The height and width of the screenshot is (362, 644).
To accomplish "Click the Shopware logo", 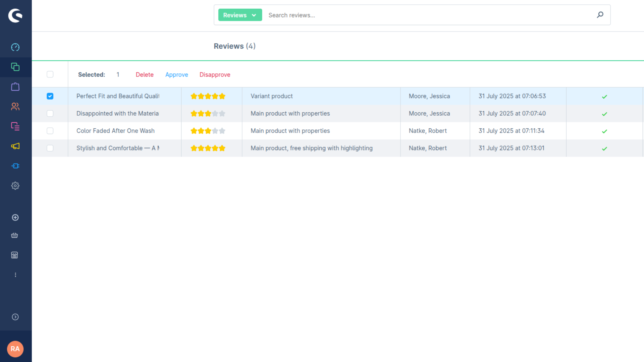I will [x=15, y=15].
